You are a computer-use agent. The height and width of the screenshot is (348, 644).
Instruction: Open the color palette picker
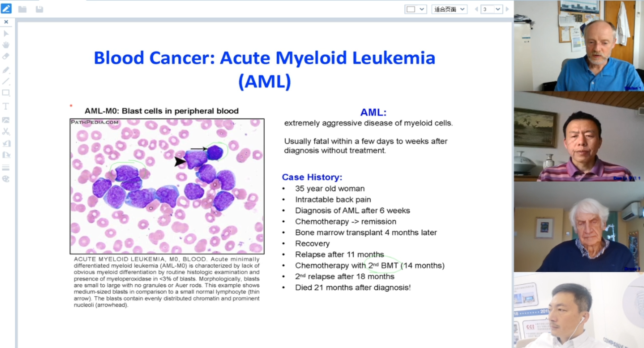point(6,179)
